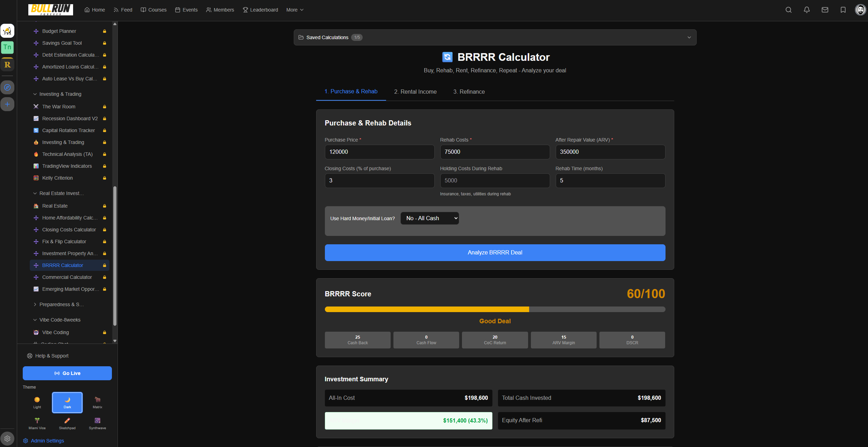This screenshot has width=868, height=447.
Task: Collapse the Investing & Trading section
Action: (60, 94)
